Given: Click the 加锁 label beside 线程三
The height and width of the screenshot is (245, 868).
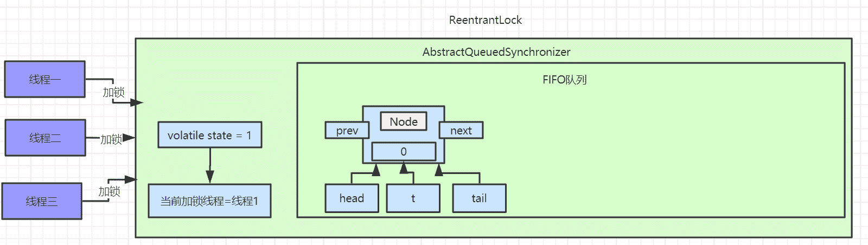Looking at the screenshot, I should (109, 191).
